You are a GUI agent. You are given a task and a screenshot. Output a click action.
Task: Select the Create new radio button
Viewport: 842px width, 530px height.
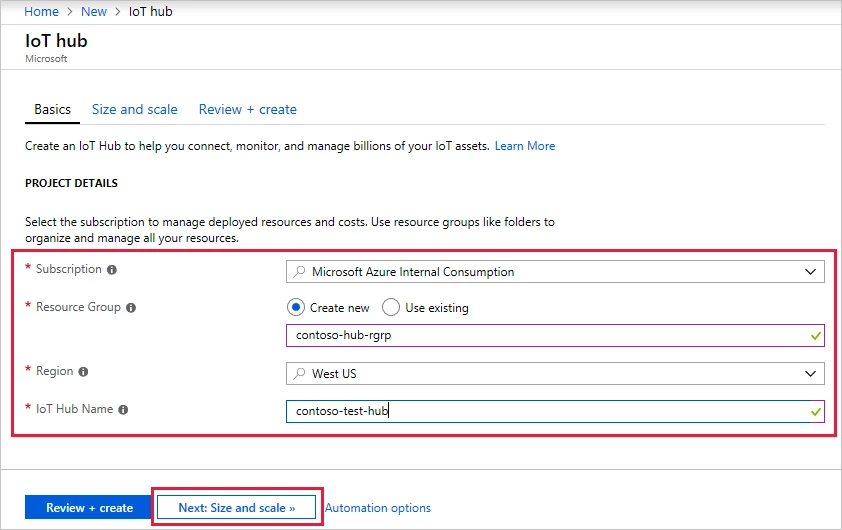[296, 308]
